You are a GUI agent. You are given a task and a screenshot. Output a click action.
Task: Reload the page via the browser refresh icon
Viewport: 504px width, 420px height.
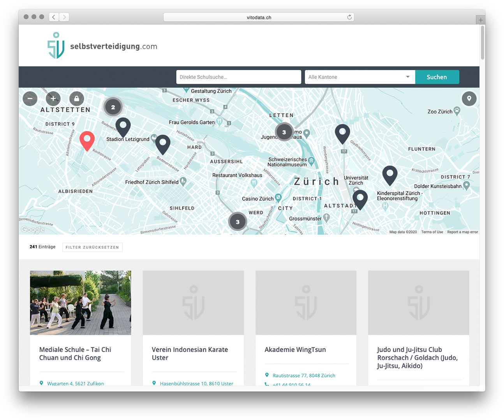(349, 17)
